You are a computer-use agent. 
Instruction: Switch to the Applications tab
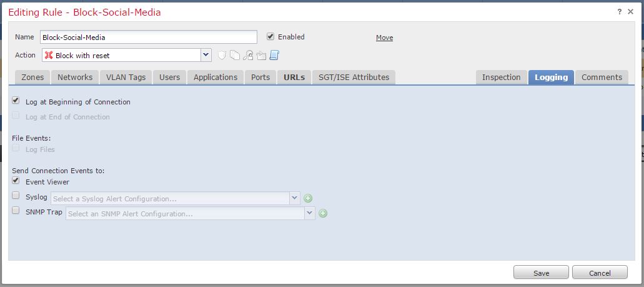coord(215,78)
